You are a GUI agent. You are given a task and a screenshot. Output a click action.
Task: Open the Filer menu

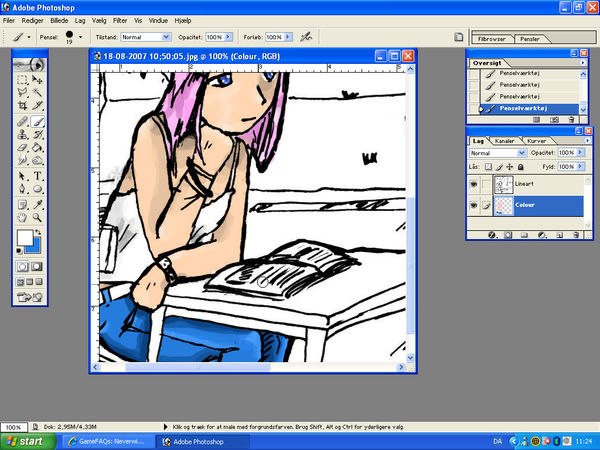(8, 21)
